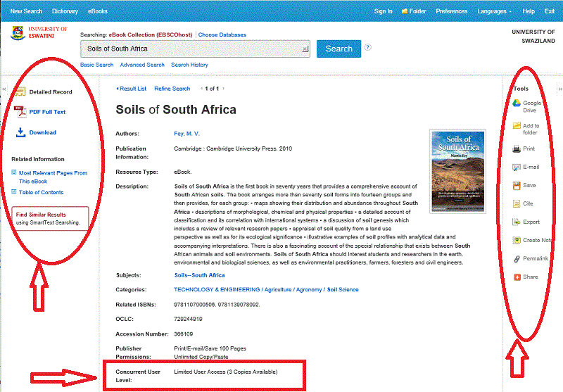Screen dimensions: 563x392
Task: Click the blue Search button
Action: coord(339,49)
